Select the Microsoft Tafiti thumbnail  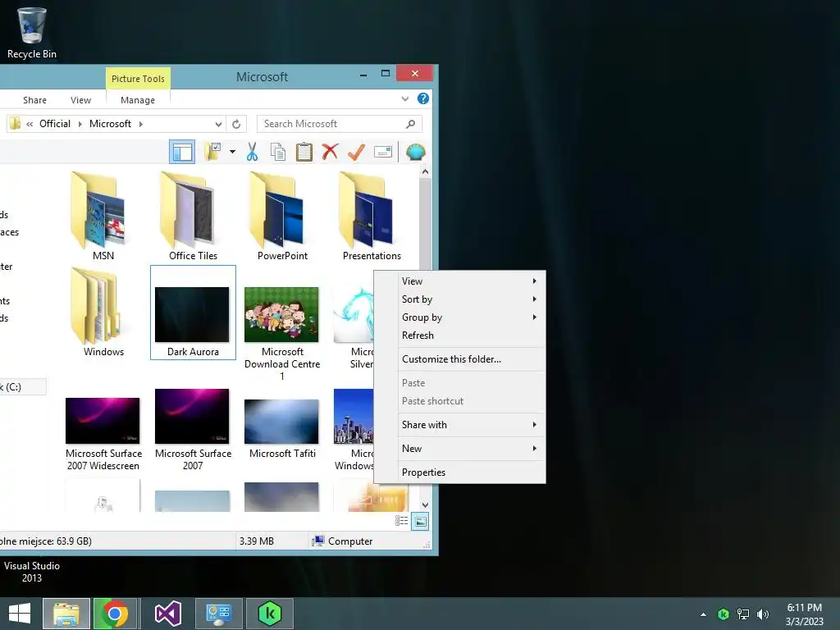pos(282,421)
